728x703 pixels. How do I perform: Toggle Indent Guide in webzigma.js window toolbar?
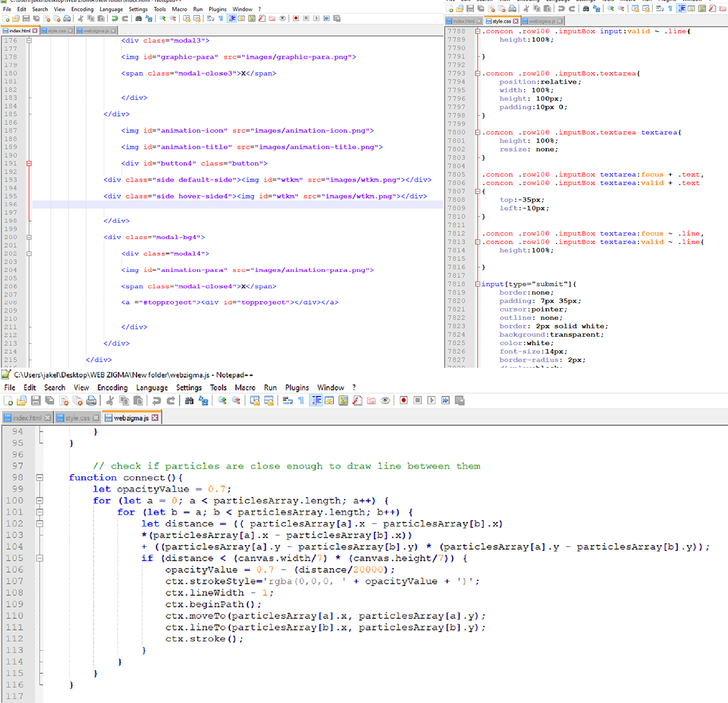(x=315, y=400)
